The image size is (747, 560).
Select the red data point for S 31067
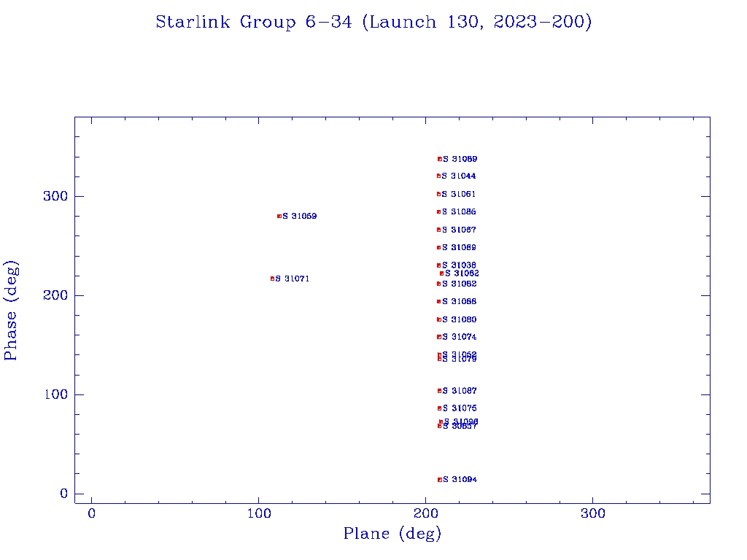coord(438,230)
